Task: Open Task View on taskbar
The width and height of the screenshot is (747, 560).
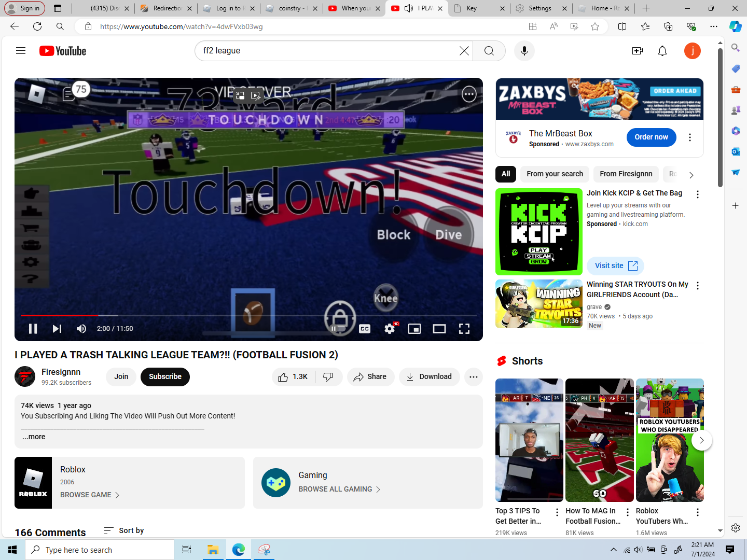Action: click(x=187, y=550)
